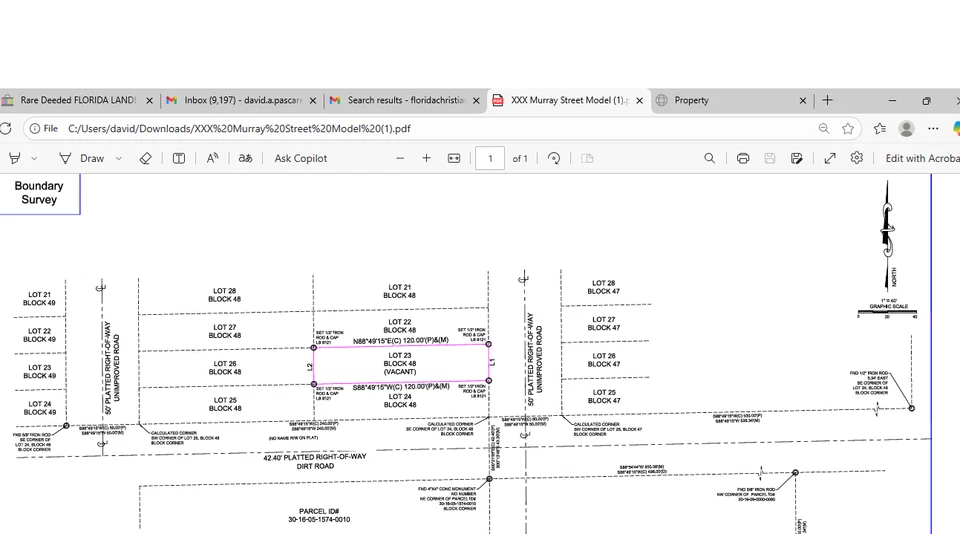960x534 pixels.
Task: Switch to the Property tab
Action: (726, 100)
